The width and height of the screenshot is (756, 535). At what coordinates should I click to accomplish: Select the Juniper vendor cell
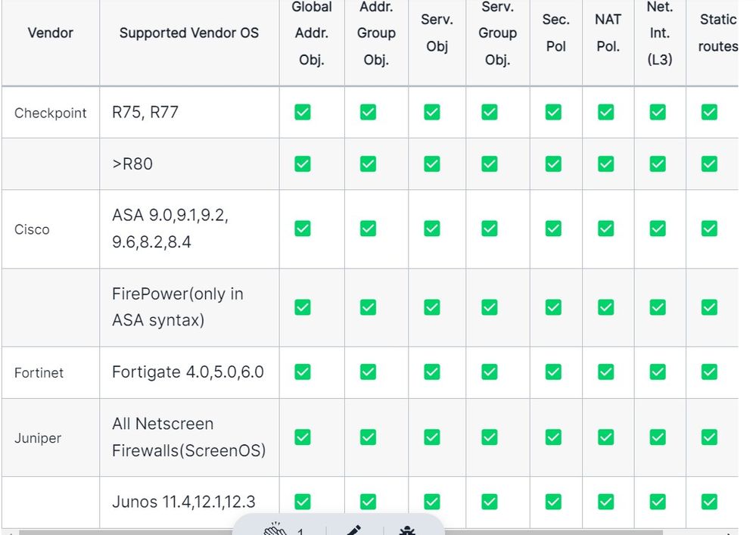tap(38, 438)
